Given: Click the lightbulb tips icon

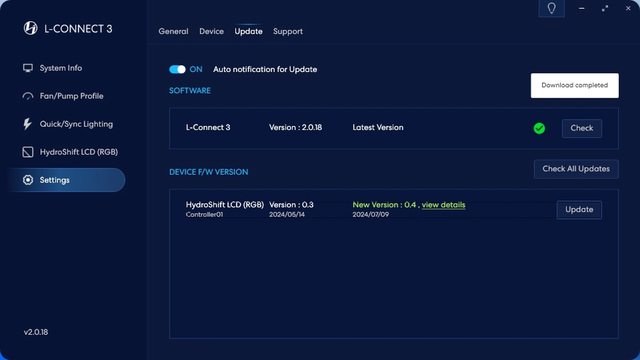Looking at the screenshot, I should coord(551,8).
